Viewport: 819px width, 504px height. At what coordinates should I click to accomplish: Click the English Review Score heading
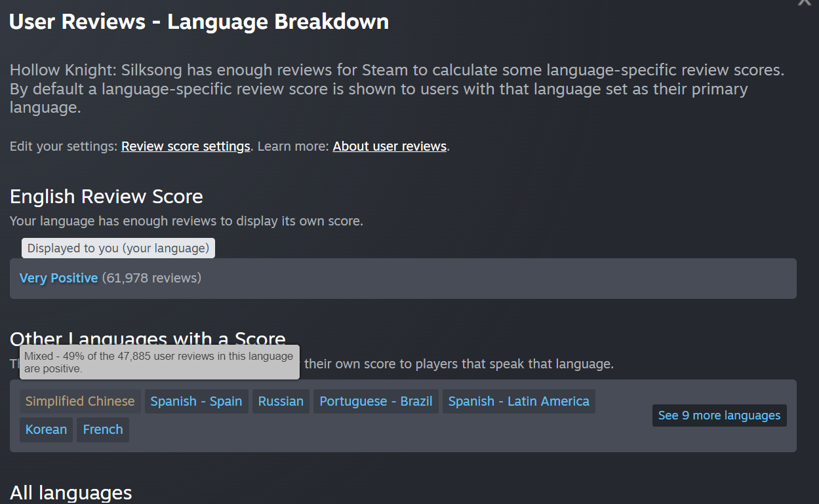pyautogui.click(x=106, y=197)
